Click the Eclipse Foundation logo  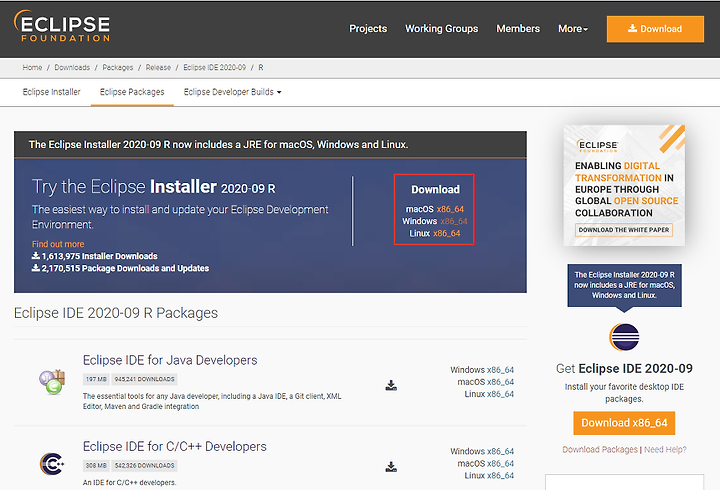pos(62,26)
